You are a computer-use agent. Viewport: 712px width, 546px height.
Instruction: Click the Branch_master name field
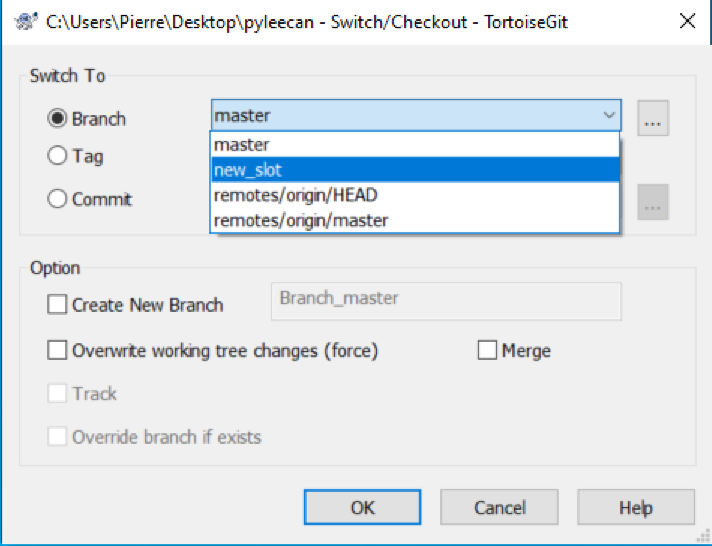point(446,301)
